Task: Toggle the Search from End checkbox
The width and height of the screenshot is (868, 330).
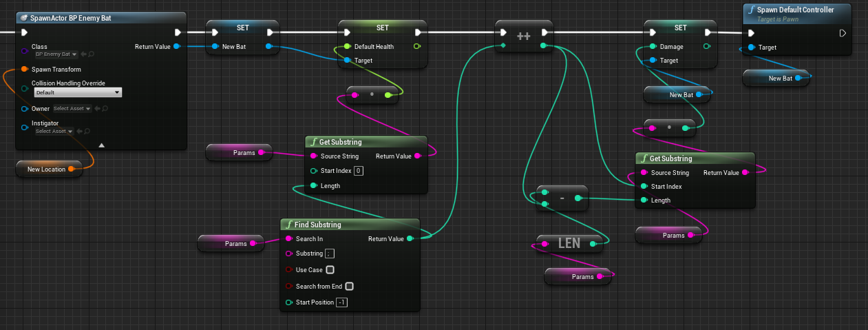Action: [349, 286]
